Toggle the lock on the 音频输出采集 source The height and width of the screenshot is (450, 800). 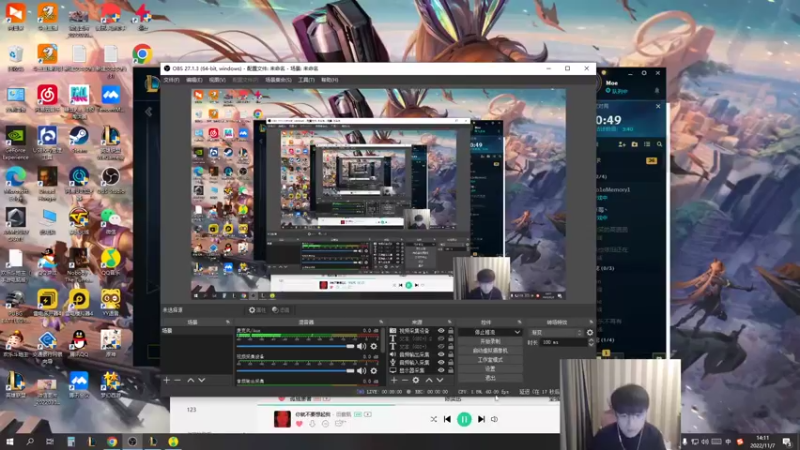coord(451,355)
